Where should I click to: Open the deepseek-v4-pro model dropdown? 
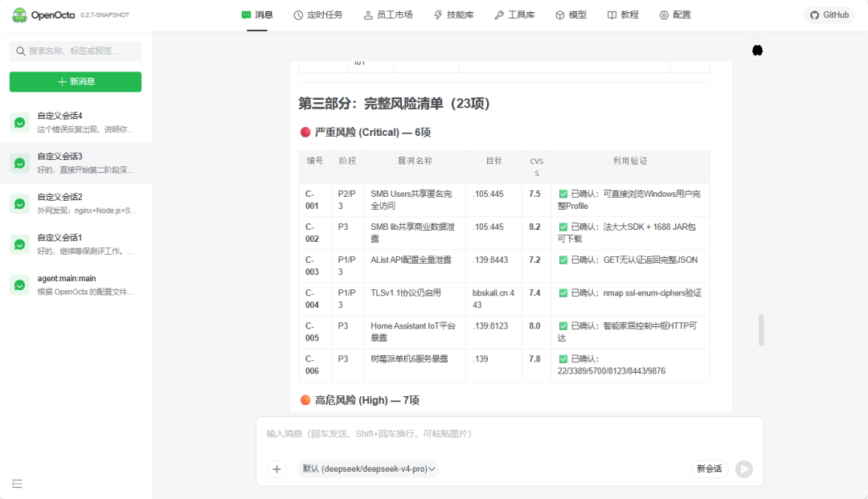(368, 469)
